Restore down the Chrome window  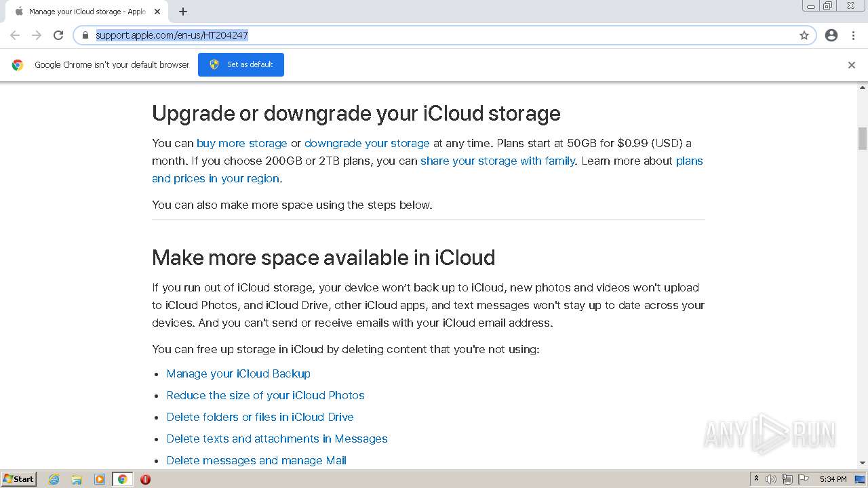[x=828, y=6]
